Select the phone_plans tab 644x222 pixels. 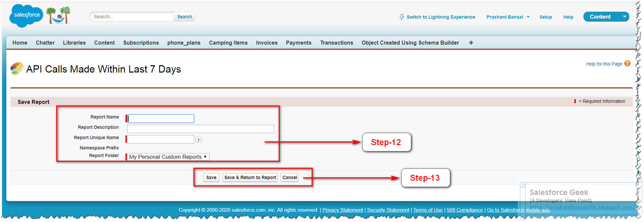point(184,43)
